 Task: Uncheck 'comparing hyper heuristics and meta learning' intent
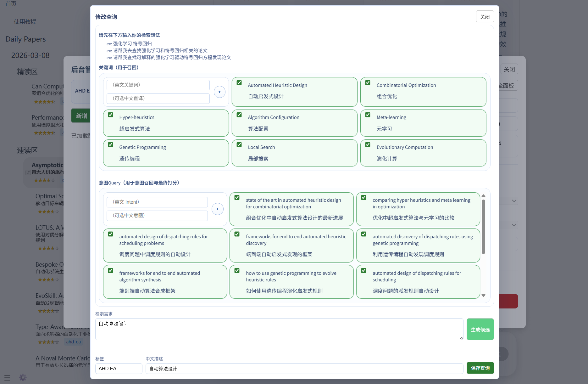pos(364,198)
